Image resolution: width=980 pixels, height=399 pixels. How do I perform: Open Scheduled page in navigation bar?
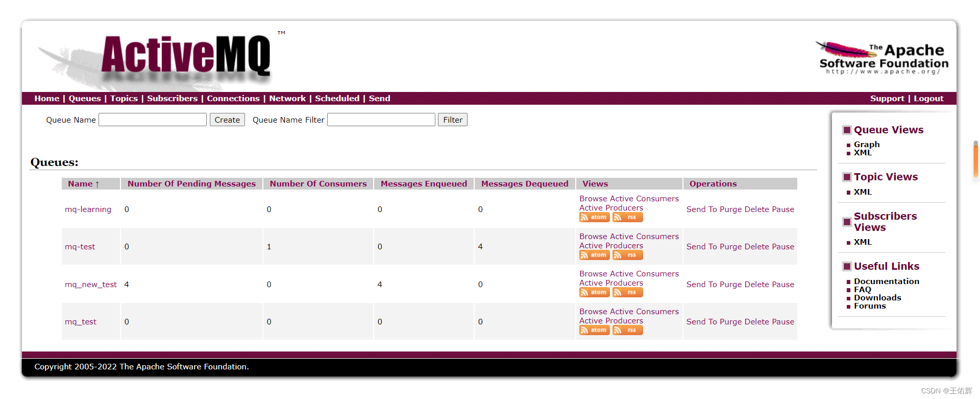point(337,99)
